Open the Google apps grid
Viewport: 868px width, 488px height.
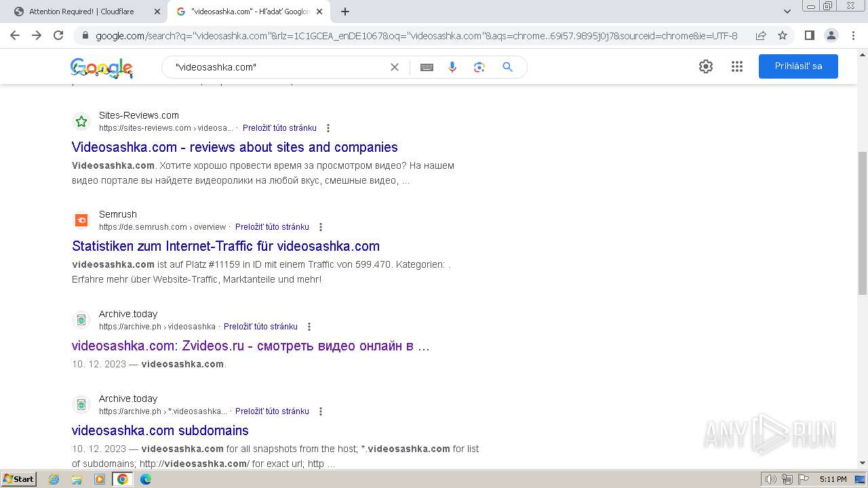[737, 66]
